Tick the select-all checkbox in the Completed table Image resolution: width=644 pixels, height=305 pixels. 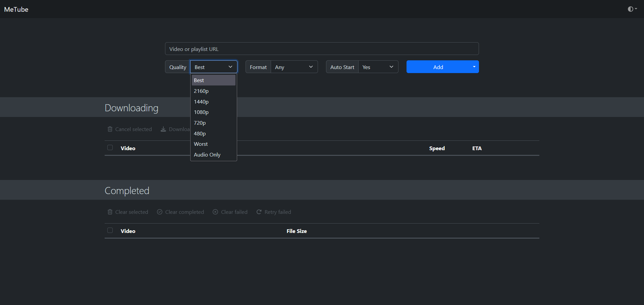pyautogui.click(x=110, y=230)
